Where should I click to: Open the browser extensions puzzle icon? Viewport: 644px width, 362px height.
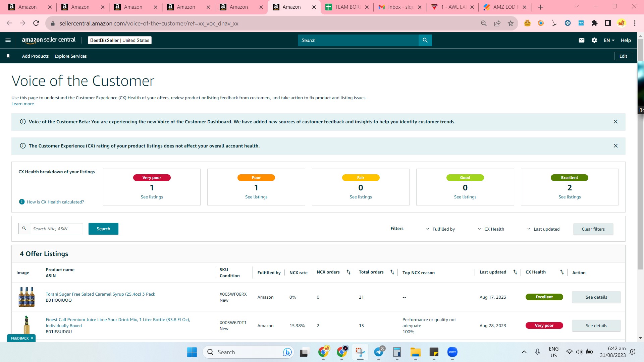click(x=594, y=23)
